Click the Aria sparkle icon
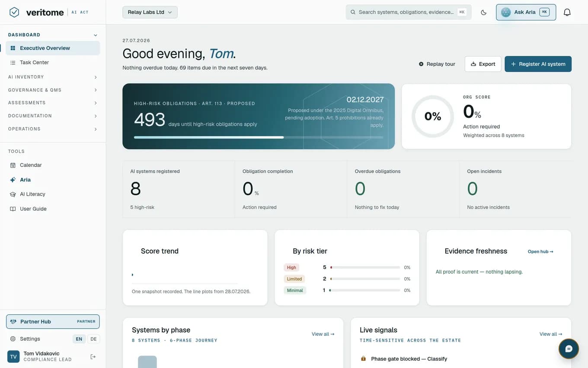Viewport: 588px width, 368px height. [13, 180]
